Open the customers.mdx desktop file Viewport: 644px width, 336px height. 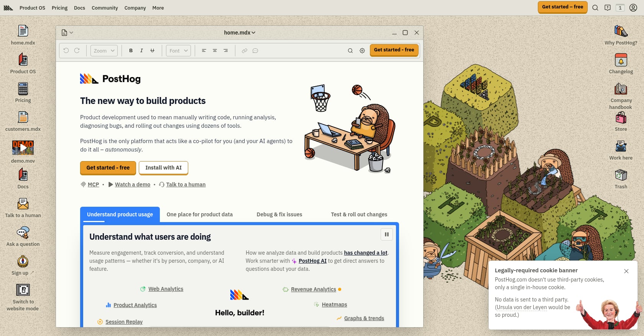[x=23, y=121]
